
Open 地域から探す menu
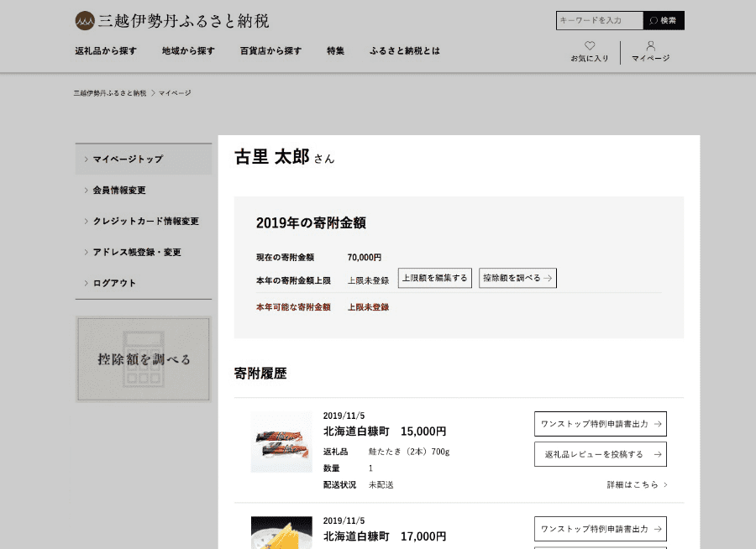click(188, 51)
